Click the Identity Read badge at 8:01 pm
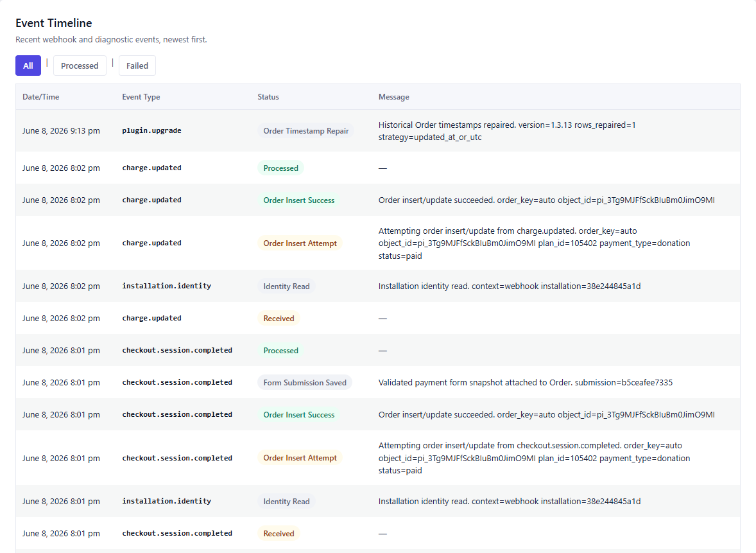Viewport: 756px width, 553px height. [286, 502]
